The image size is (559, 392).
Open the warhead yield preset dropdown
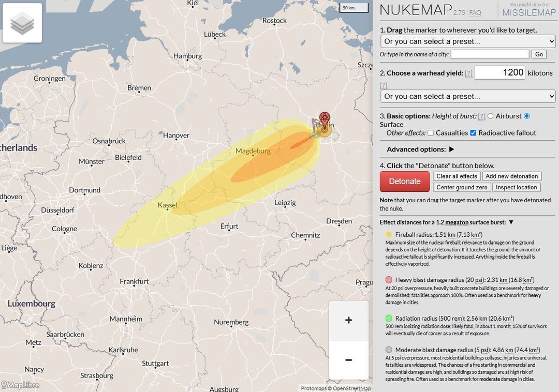(468, 96)
